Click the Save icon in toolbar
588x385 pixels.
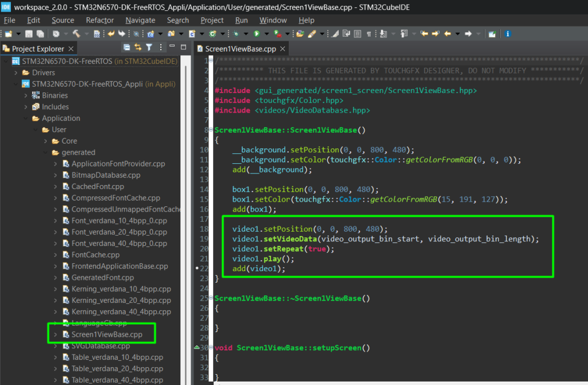click(29, 34)
